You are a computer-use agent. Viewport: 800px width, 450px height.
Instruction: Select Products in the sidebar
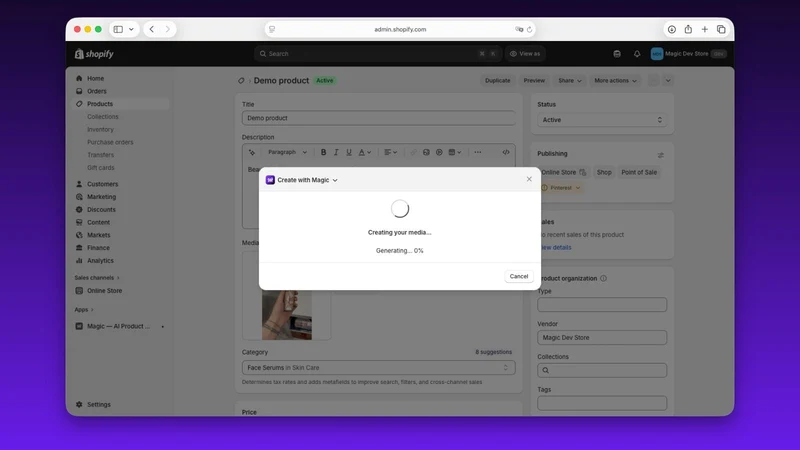point(100,104)
